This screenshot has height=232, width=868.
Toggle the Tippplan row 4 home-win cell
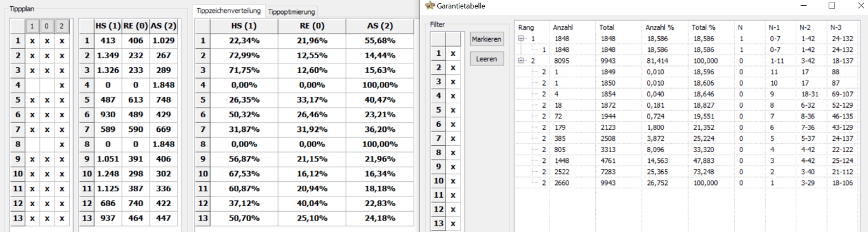tap(32, 84)
